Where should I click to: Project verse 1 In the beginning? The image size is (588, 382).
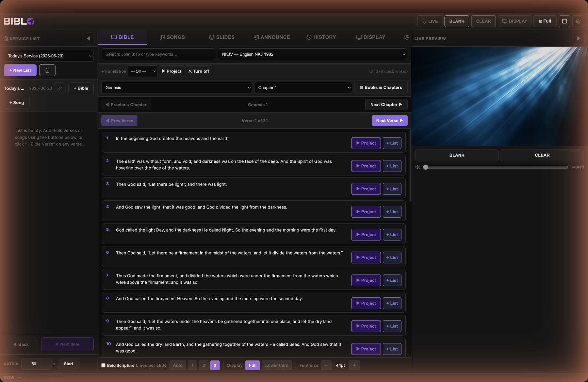click(366, 143)
